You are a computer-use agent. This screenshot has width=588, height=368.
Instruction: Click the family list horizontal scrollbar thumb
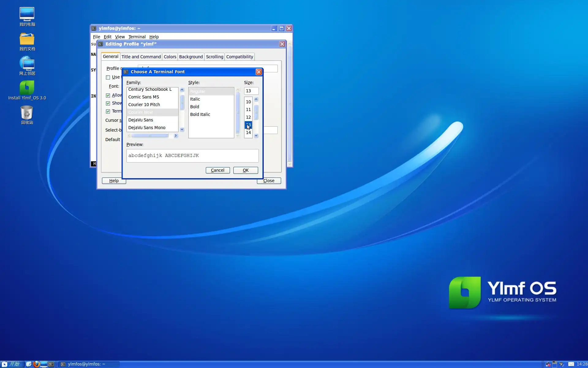(150, 136)
